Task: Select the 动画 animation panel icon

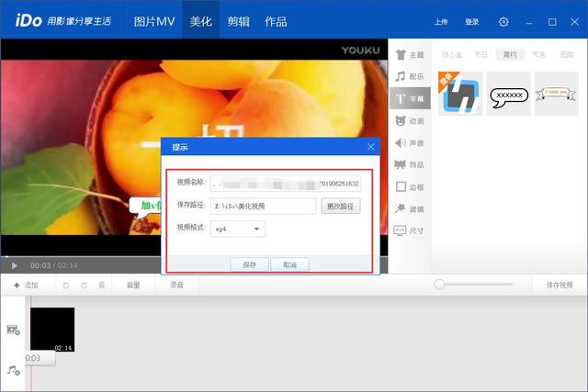Action: (x=409, y=121)
